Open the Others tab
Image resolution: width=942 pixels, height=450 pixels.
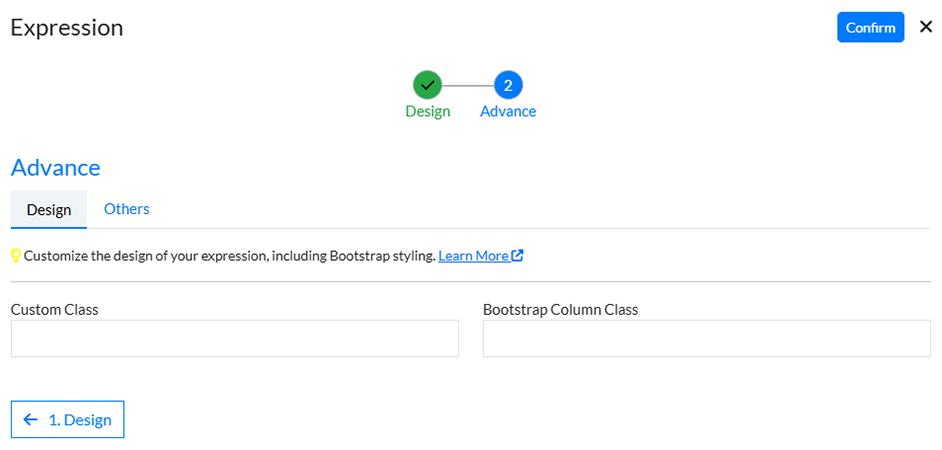tap(127, 209)
